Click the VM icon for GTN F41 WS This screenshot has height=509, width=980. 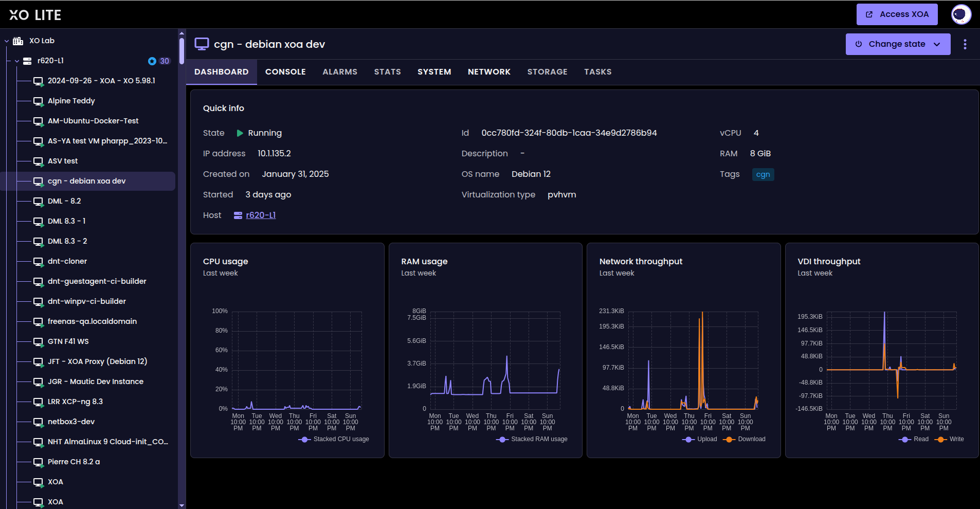[38, 342]
